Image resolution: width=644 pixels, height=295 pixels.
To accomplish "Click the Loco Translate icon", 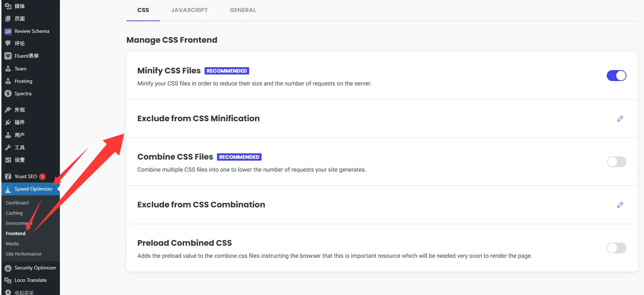I will pyautogui.click(x=8, y=280).
